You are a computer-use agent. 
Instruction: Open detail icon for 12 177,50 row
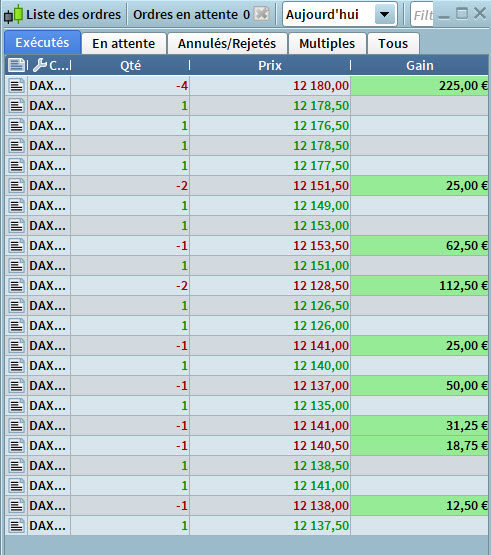[17, 166]
